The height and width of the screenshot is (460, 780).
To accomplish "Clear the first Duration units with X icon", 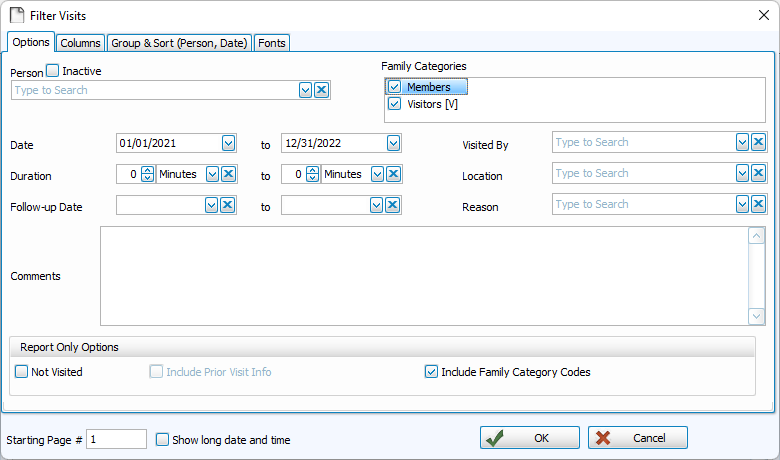I will coord(228,174).
